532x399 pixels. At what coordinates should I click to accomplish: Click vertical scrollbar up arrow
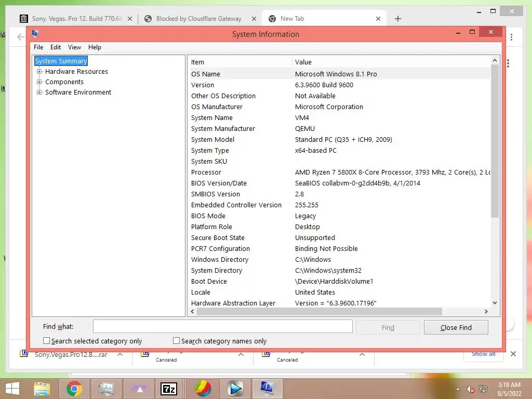pyautogui.click(x=495, y=60)
